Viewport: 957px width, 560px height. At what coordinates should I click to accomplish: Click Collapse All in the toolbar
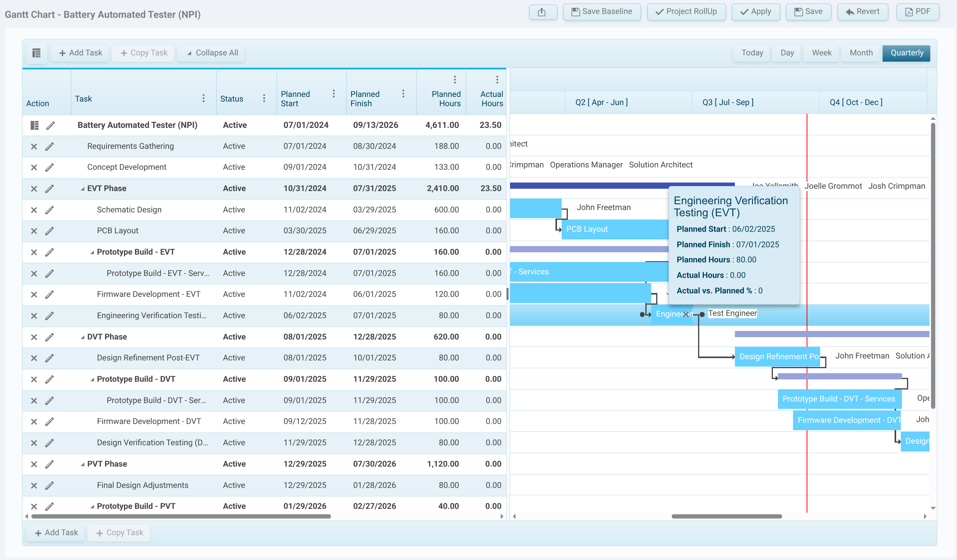(x=212, y=53)
